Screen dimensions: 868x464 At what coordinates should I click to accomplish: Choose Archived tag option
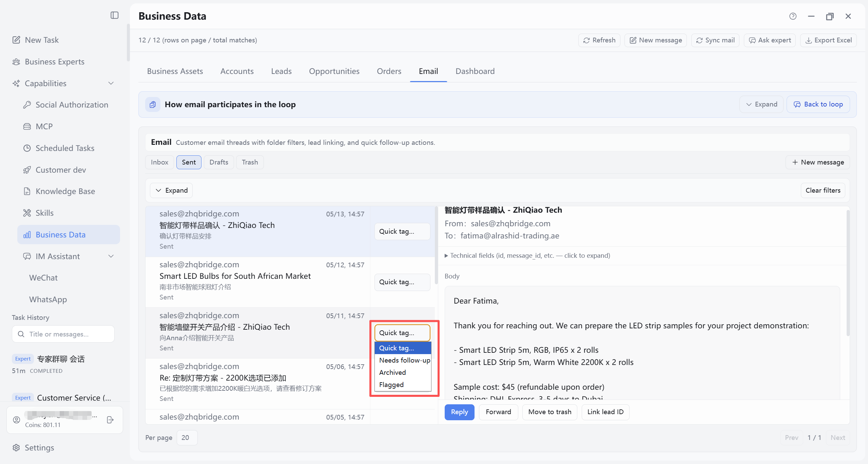(403, 372)
